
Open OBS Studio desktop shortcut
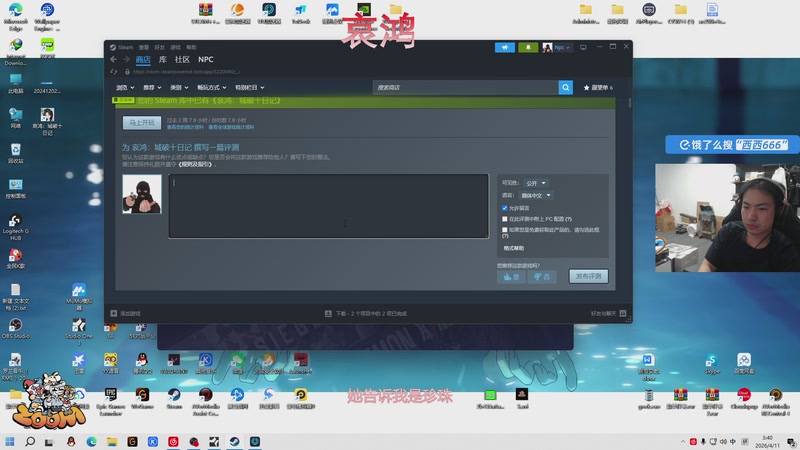pyautogui.click(x=15, y=329)
